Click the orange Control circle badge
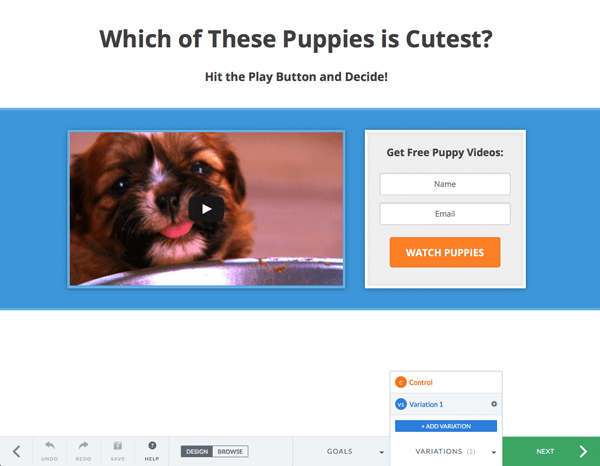This screenshot has height=466, width=600. point(401,382)
